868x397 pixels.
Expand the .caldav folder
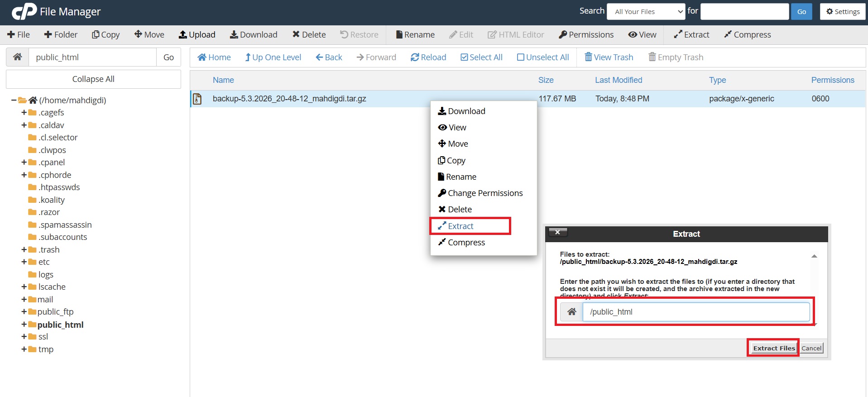point(24,125)
